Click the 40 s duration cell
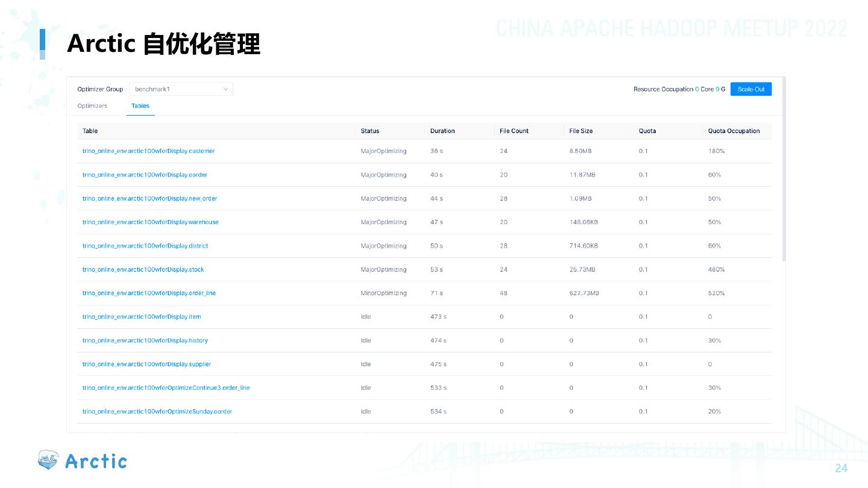This screenshot has width=868, height=488. [x=436, y=175]
